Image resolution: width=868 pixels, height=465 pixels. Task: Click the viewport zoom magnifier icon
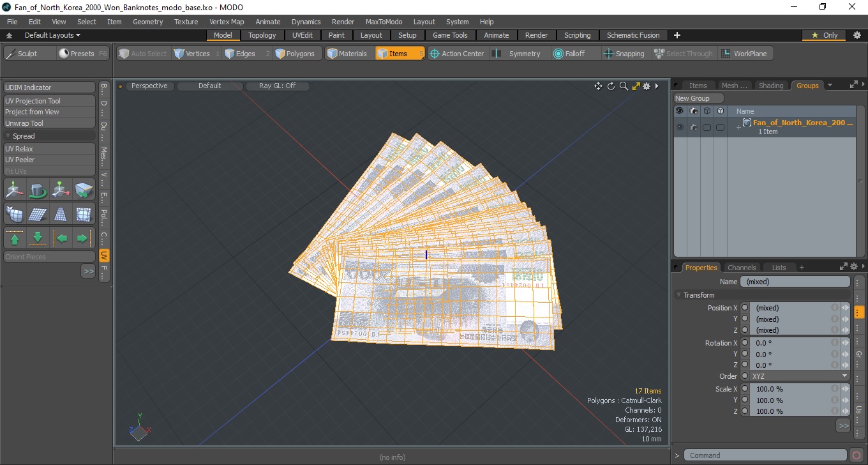coord(624,86)
